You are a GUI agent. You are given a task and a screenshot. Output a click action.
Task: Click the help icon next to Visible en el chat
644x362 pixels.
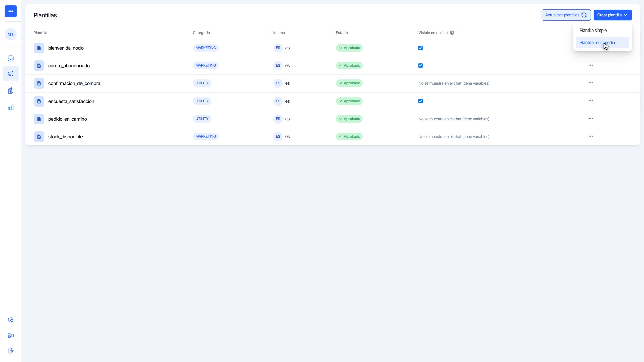[452, 33]
